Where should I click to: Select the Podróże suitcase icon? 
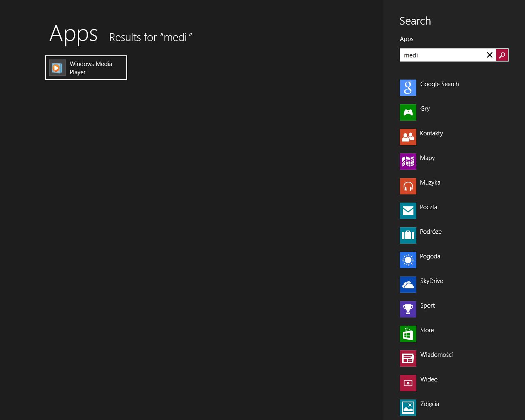click(408, 235)
